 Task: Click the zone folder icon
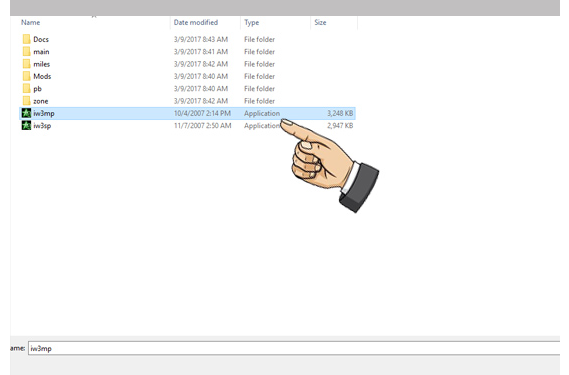coord(26,101)
